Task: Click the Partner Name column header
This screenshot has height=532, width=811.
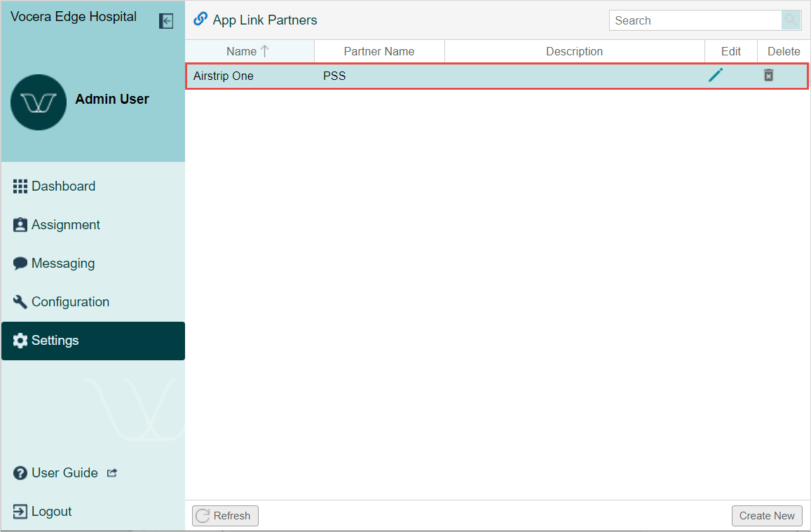Action: coord(379,51)
